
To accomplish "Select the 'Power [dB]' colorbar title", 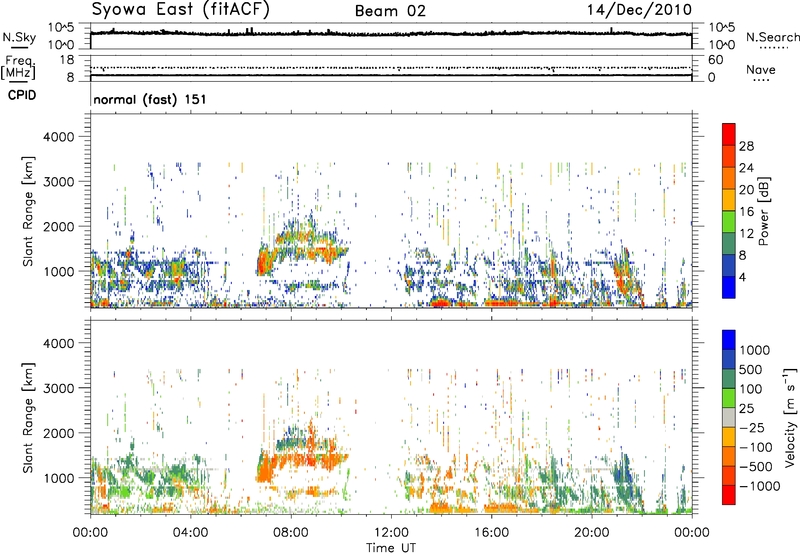I will (x=763, y=211).
